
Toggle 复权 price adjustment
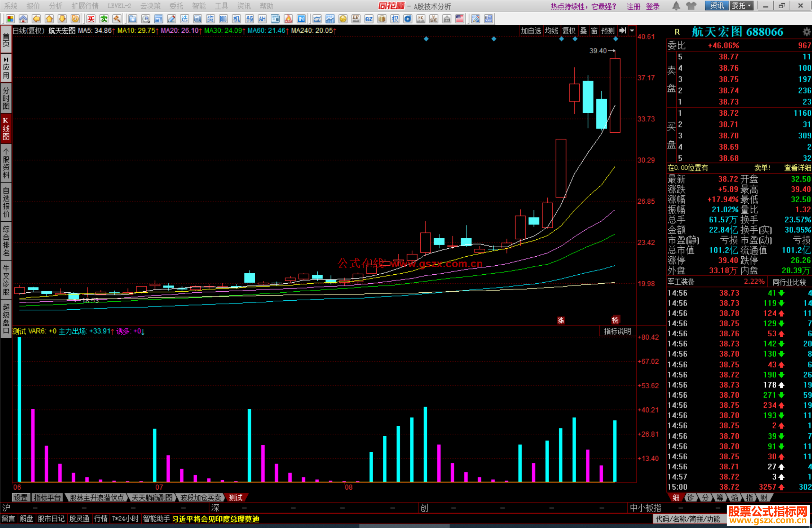[569, 31]
